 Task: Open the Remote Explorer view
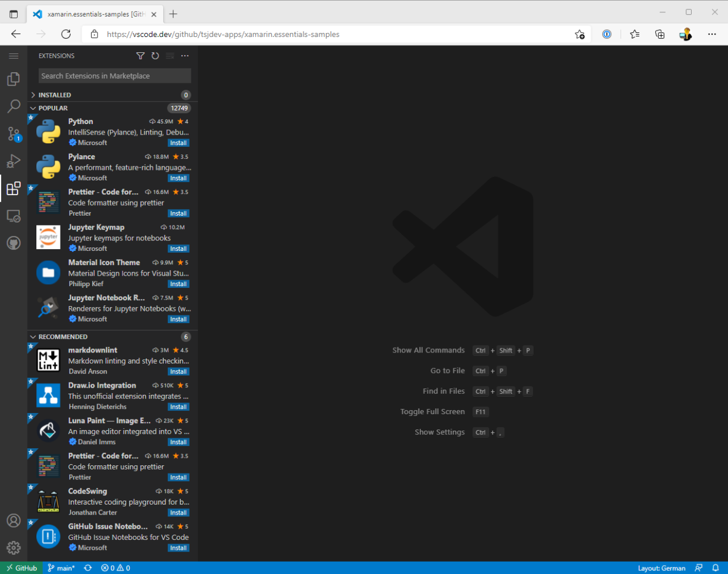pyautogui.click(x=13, y=216)
